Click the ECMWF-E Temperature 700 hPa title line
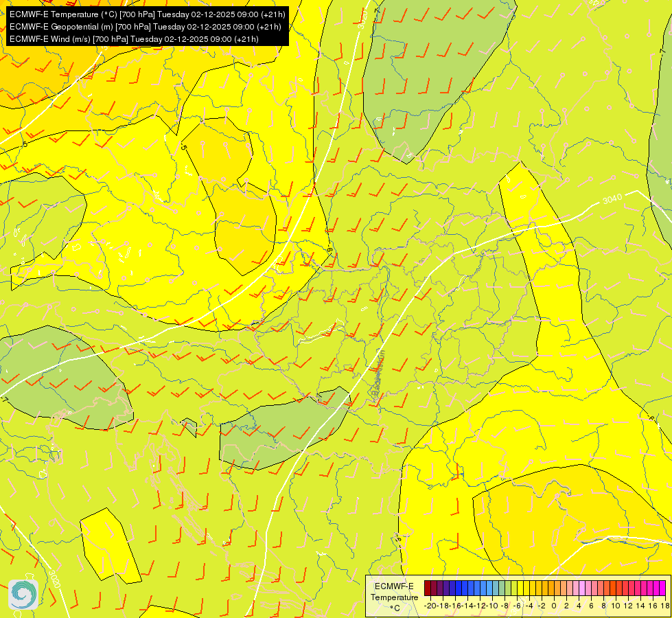Screen dimensions: 672x618 (x=147, y=14)
